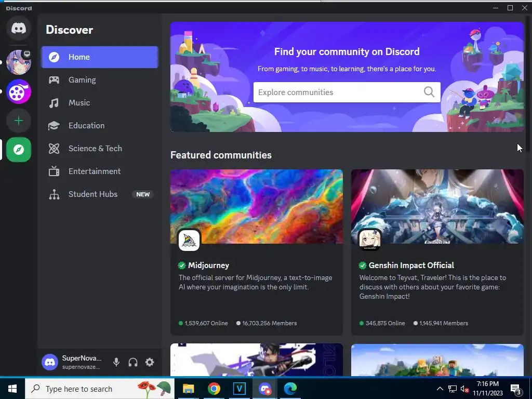Open File Explorer from the taskbar

188,389
